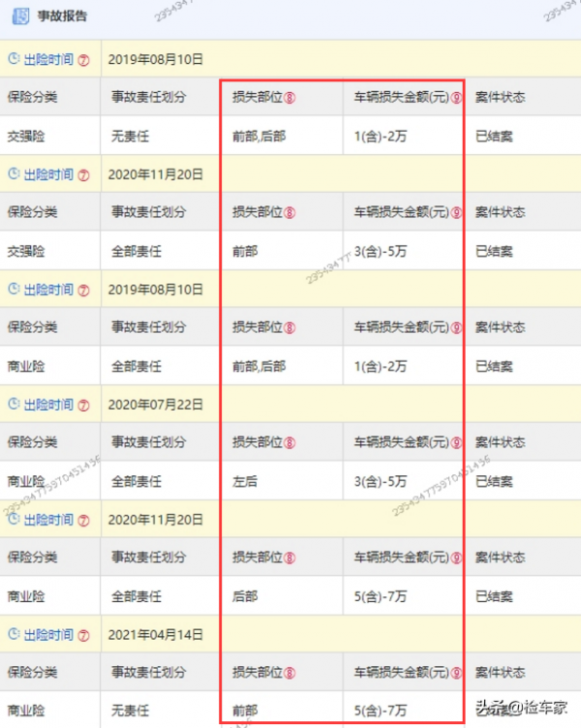581x728 pixels.
Task: Click the ⑨ icon in header above 交强险 全部责任 row
Action: 456,213
